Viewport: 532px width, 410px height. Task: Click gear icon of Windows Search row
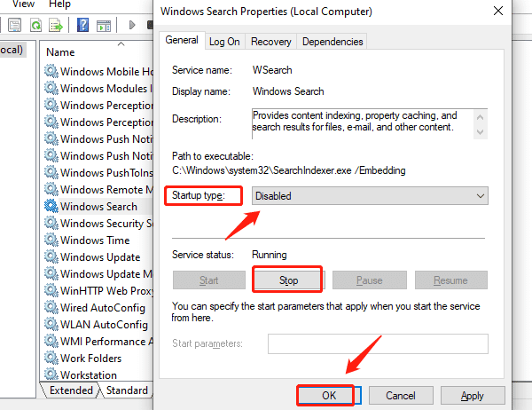point(51,206)
